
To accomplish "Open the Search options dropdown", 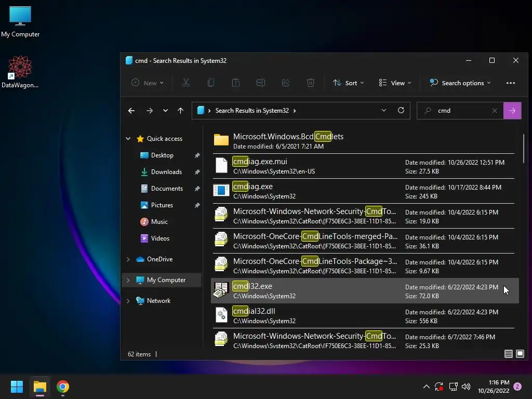I will (x=460, y=83).
